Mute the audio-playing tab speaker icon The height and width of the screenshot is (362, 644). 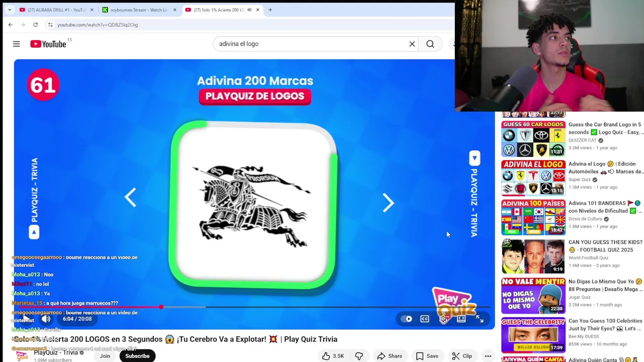coord(249,10)
